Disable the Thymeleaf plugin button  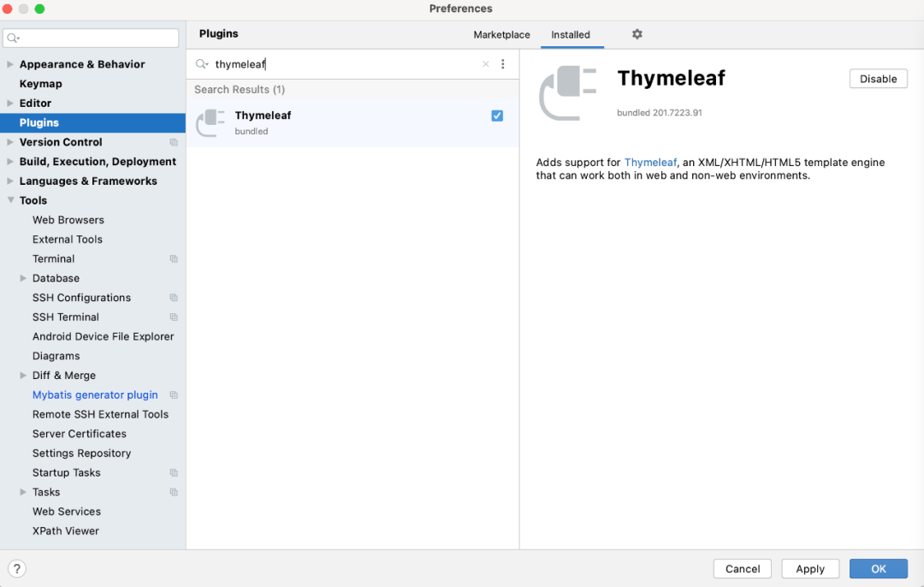pyautogui.click(x=878, y=79)
